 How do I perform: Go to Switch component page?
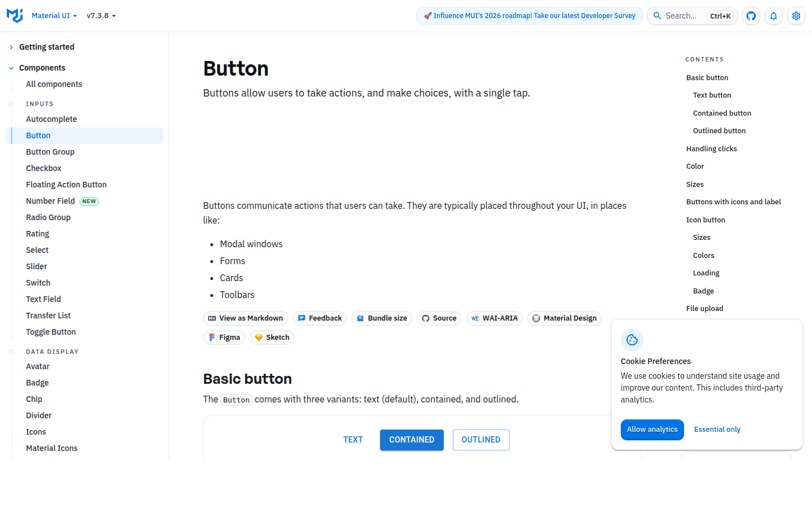click(x=38, y=283)
